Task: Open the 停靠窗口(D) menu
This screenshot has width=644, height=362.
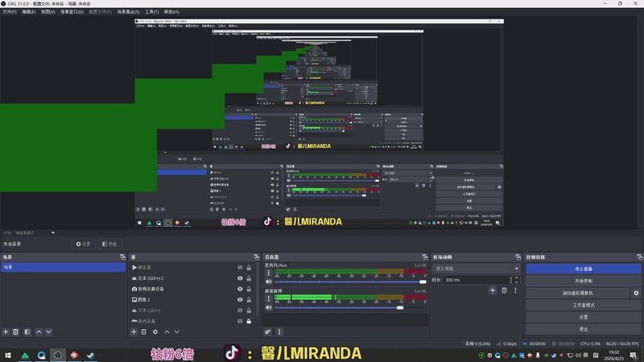Action: click(72, 12)
